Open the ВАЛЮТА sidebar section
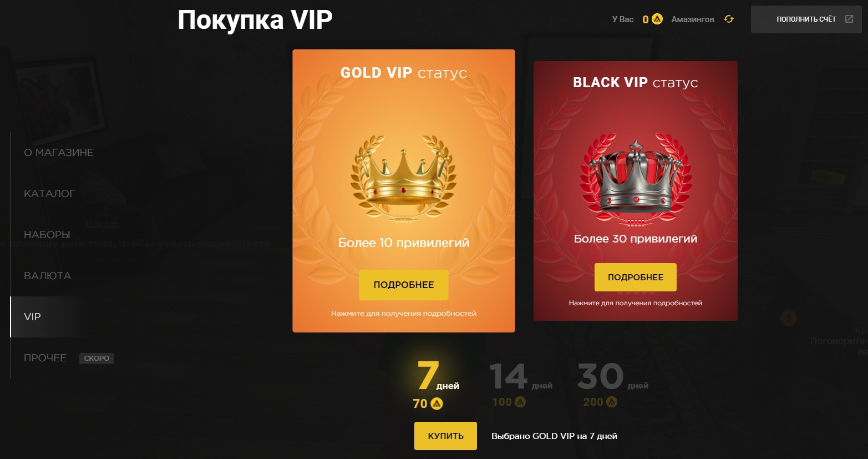This screenshot has width=868, height=459. coord(48,276)
